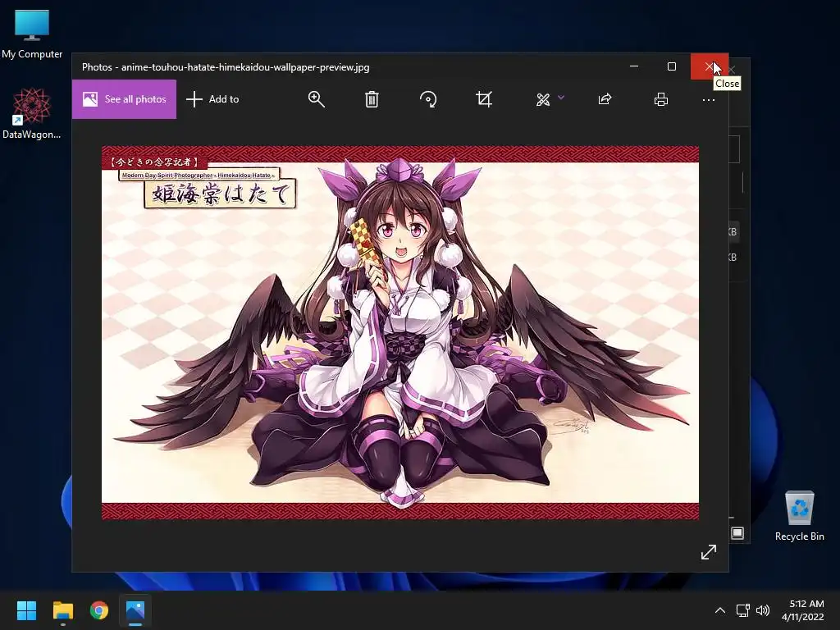Image resolution: width=840 pixels, height=630 pixels.
Task: Minimize the Photos window
Action: coord(634,66)
